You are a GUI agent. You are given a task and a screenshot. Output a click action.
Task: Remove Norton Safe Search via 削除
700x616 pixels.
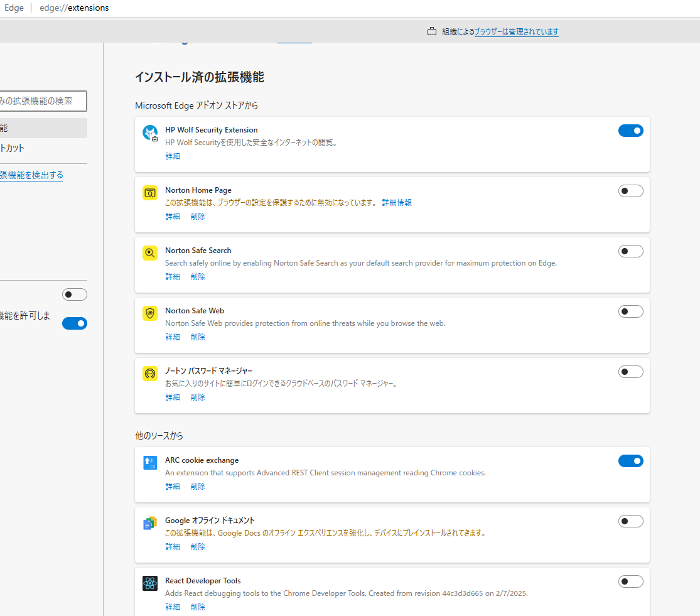pyautogui.click(x=198, y=277)
